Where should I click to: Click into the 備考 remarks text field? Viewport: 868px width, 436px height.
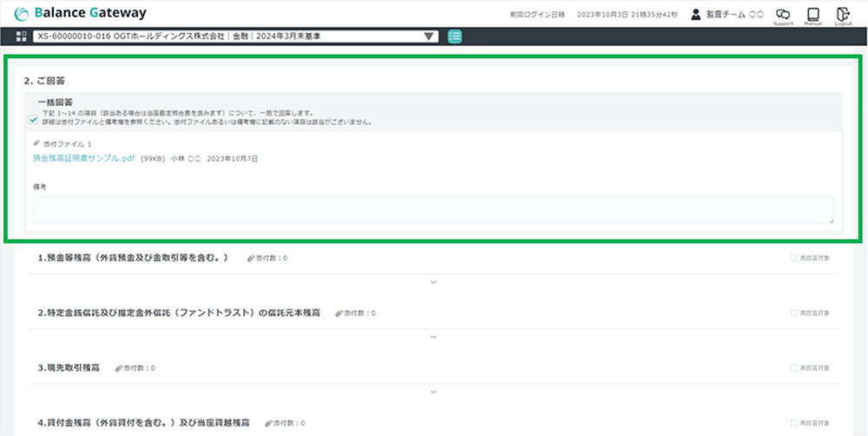(433, 210)
